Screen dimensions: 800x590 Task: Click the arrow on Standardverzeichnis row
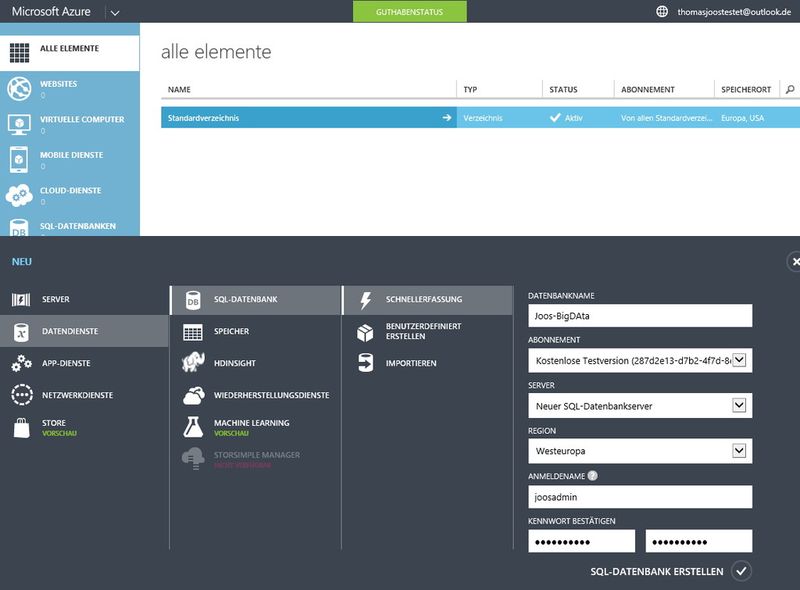447,117
